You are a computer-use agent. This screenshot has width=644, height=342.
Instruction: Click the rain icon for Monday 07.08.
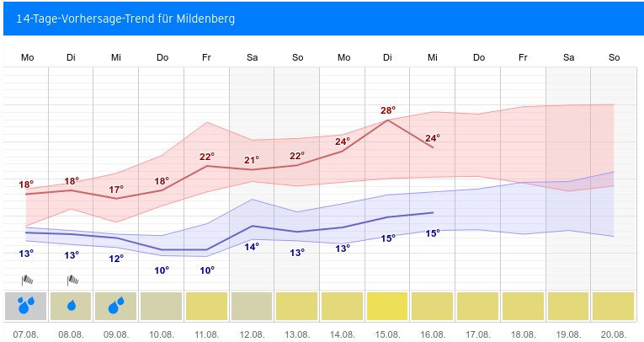[26, 306]
